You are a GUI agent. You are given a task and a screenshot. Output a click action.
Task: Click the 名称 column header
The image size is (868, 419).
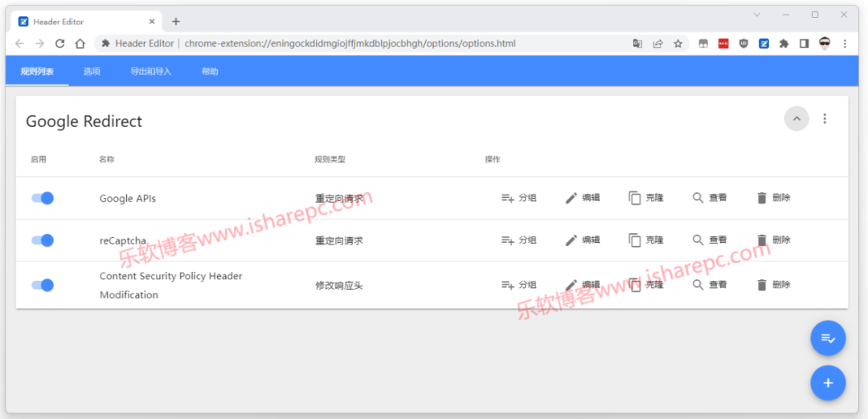[107, 159]
